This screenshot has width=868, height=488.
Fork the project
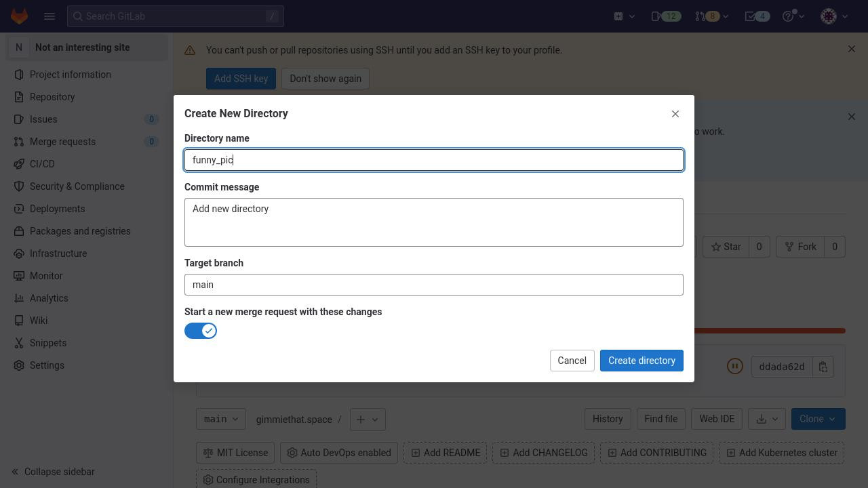point(800,247)
